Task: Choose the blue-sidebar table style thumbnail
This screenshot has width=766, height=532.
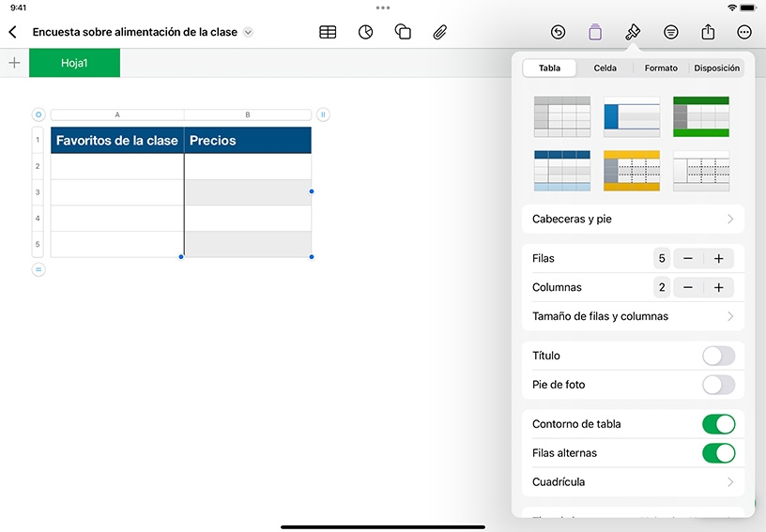Action: 632,116
